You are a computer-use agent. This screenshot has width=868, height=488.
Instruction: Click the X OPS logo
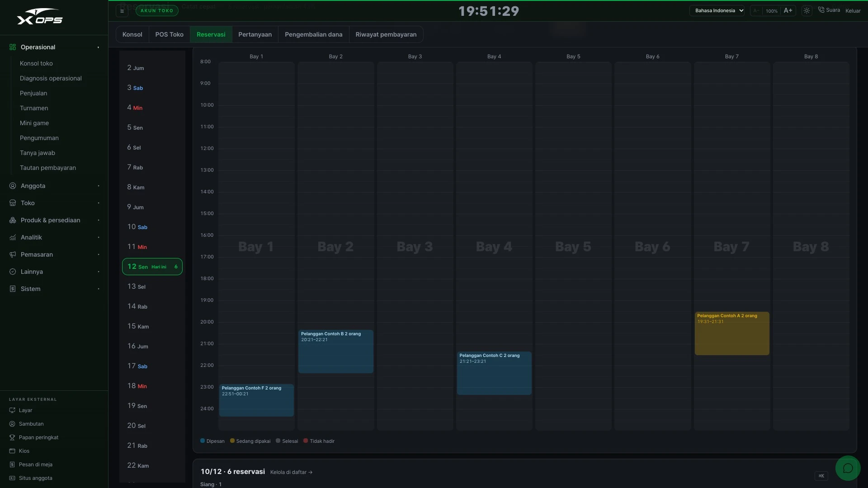[40, 17]
